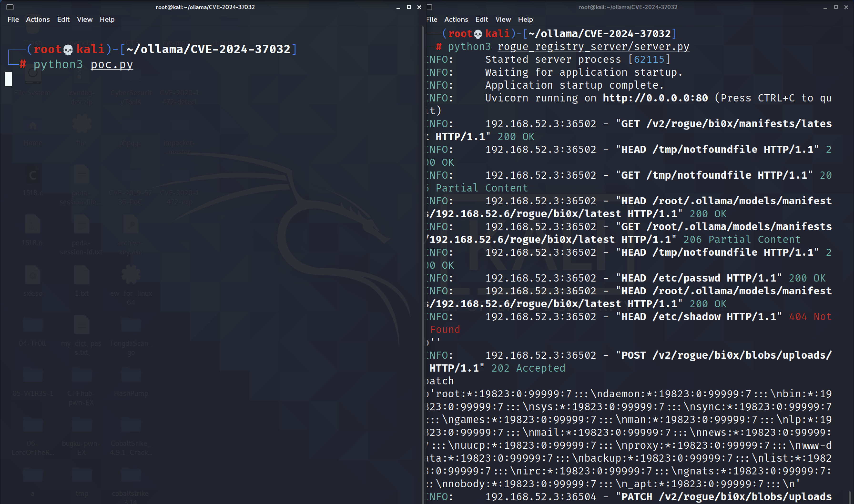Open Edit menu in right terminal
The width and height of the screenshot is (854, 504).
tap(481, 19)
